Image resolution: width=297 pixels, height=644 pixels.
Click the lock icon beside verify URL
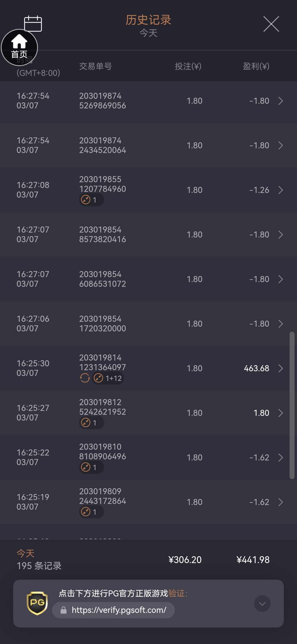click(x=64, y=610)
